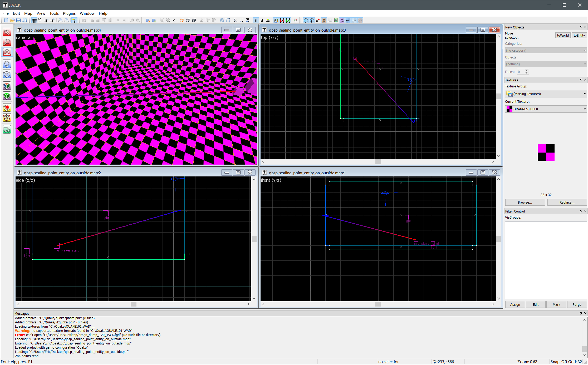Select the Camera tool in the left toolbar
The image size is (588, 365).
point(7,52)
